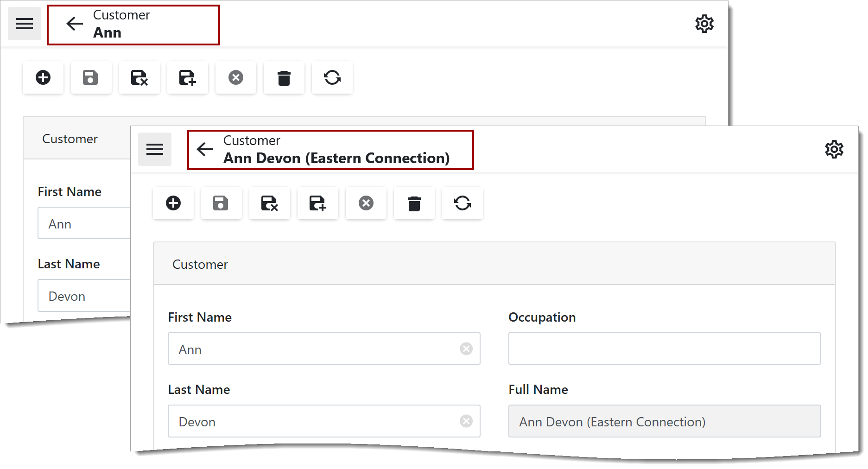This screenshot has width=868, height=469.
Task: Click the Full Name field showing Ann Devon (Eastern Connection)
Action: point(664,421)
